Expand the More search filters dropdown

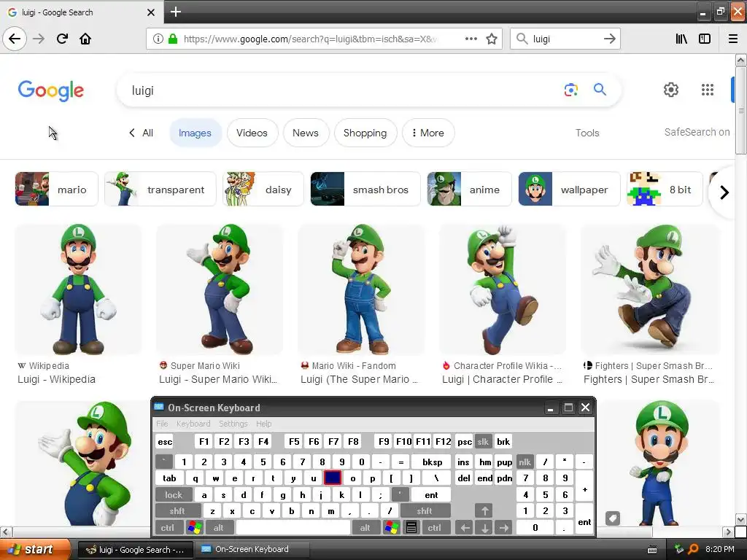427,133
